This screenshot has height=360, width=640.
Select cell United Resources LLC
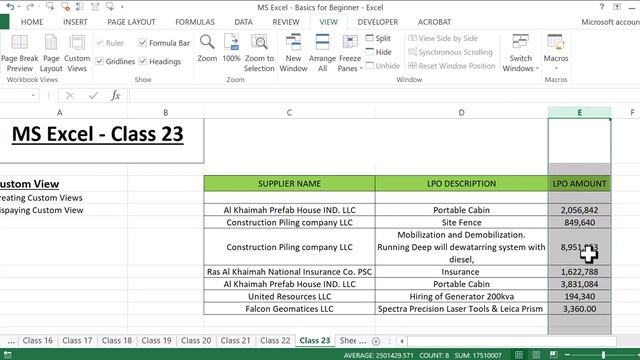[x=289, y=296]
